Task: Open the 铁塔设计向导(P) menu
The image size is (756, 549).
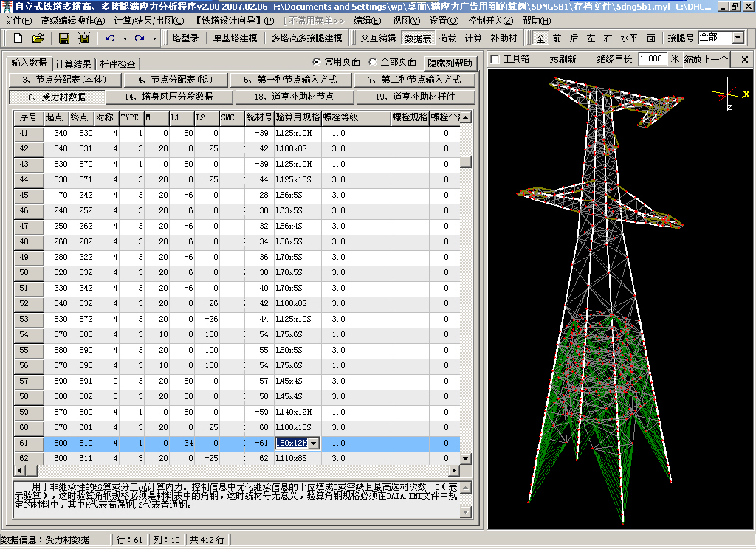Action: coord(234,21)
